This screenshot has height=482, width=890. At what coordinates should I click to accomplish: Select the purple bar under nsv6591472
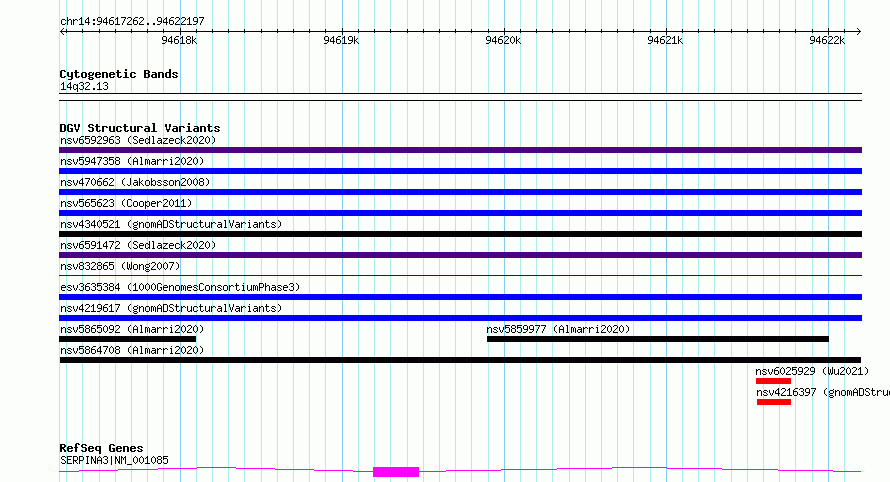(460, 255)
